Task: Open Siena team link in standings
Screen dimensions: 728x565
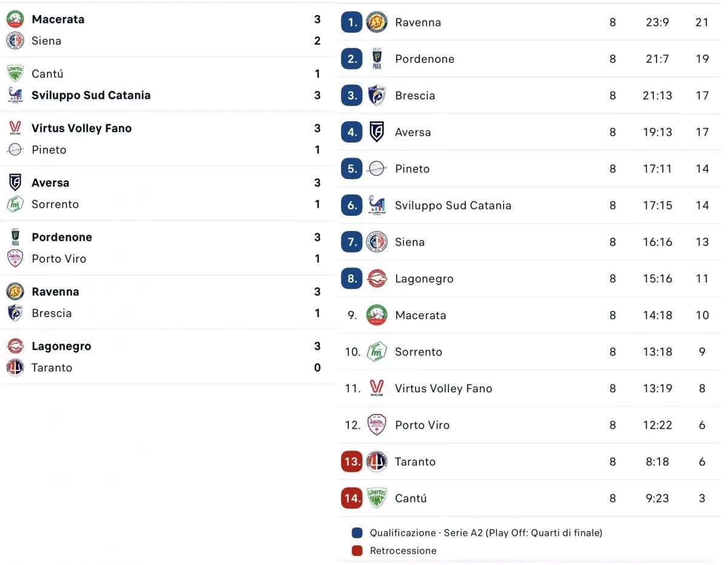Action: click(409, 242)
